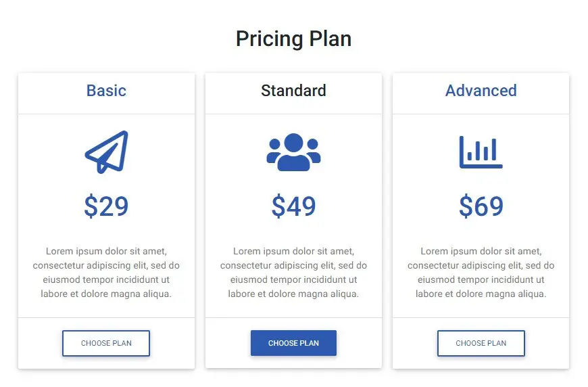
Task: Choose the Basic plan button
Action: (106, 343)
